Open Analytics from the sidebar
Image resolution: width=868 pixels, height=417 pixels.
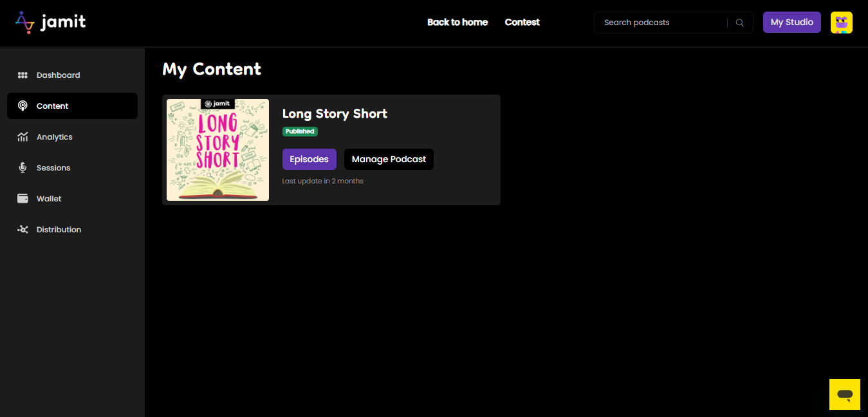tap(72, 137)
